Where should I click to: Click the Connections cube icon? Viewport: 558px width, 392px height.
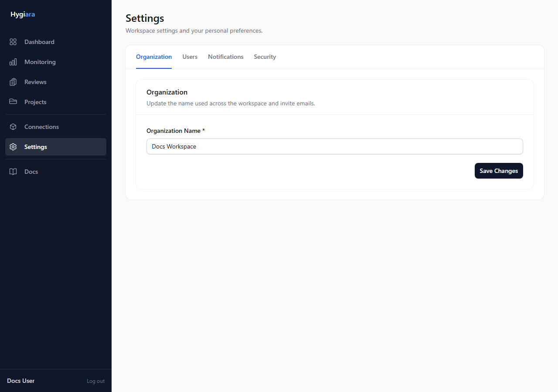[x=13, y=127]
